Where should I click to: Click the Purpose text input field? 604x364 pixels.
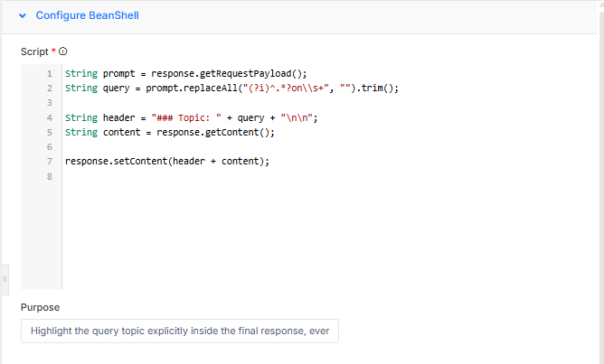pyautogui.click(x=180, y=331)
